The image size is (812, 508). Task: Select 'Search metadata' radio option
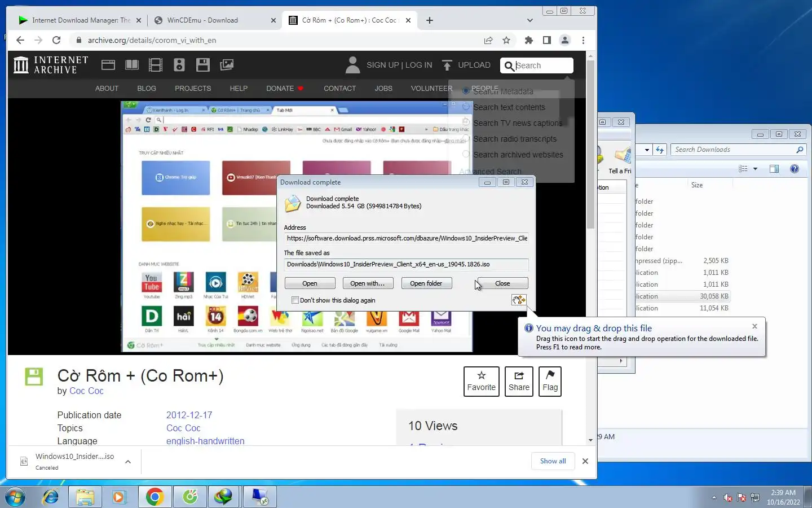[466, 91]
